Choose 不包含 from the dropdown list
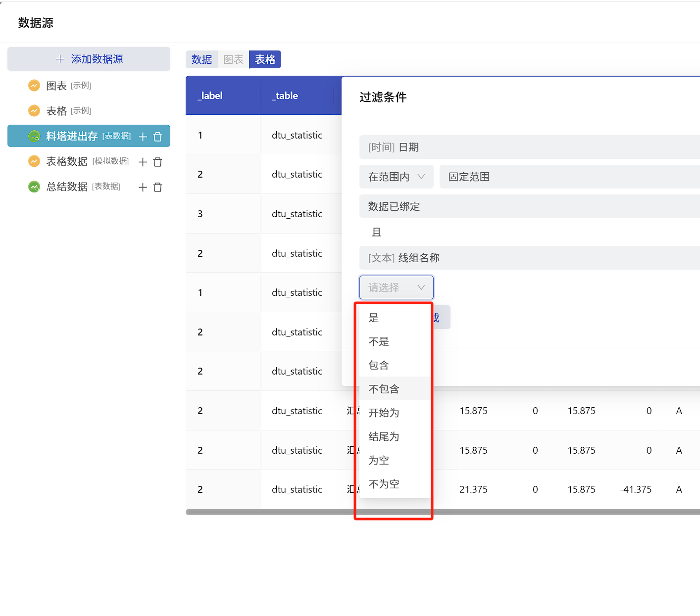Image resolution: width=700 pixels, height=616 pixels. [x=395, y=389]
